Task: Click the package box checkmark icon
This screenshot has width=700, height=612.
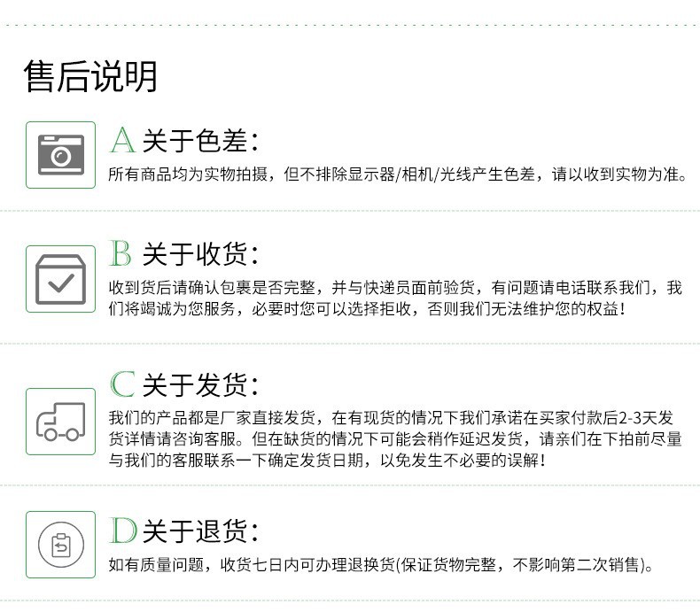Action: (x=60, y=279)
